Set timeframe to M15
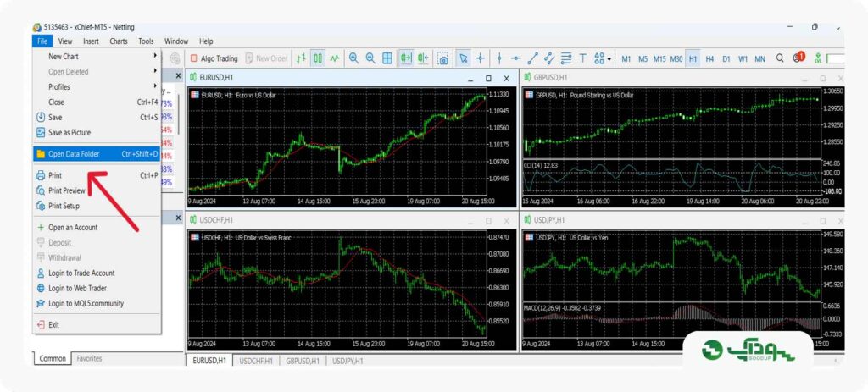Viewport: 868px width, 392px height. pyautogui.click(x=659, y=58)
